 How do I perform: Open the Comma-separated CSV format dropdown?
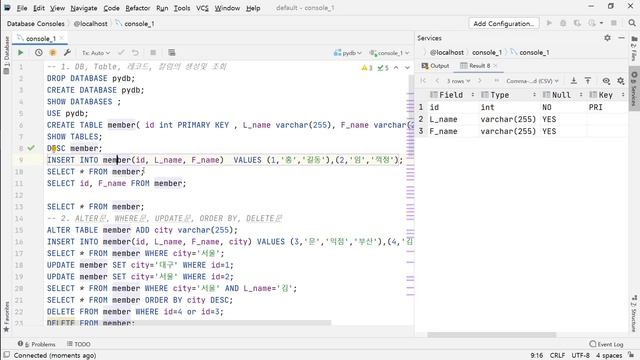pos(533,81)
